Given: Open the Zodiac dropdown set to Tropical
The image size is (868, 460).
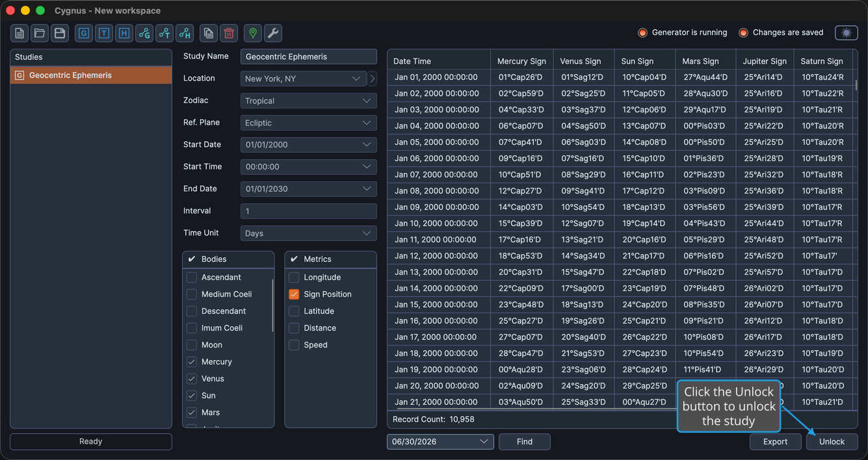Looking at the screenshot, I should tap(309, 101).
